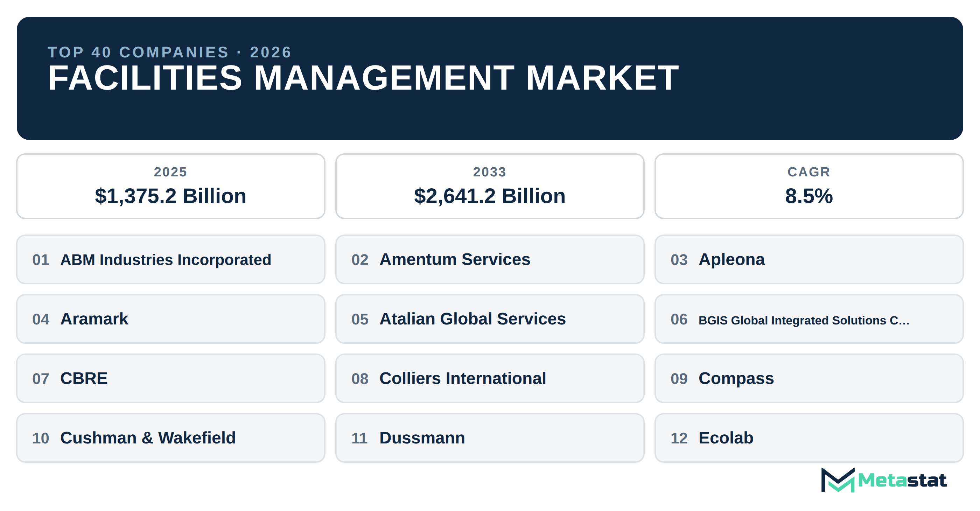
Task: Select the Amentum Services card
Action: [x=490, y=259]
